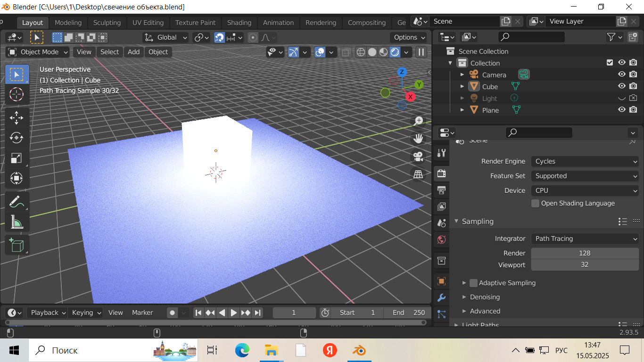Enable the Adaptive Sampling checkbox
The image size is (644, 362).
474,283
